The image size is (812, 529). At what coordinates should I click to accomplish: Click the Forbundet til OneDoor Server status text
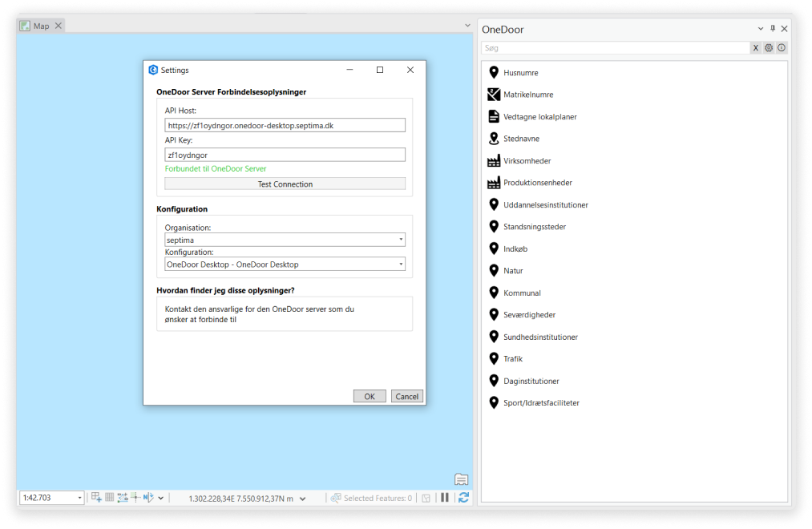216,169
